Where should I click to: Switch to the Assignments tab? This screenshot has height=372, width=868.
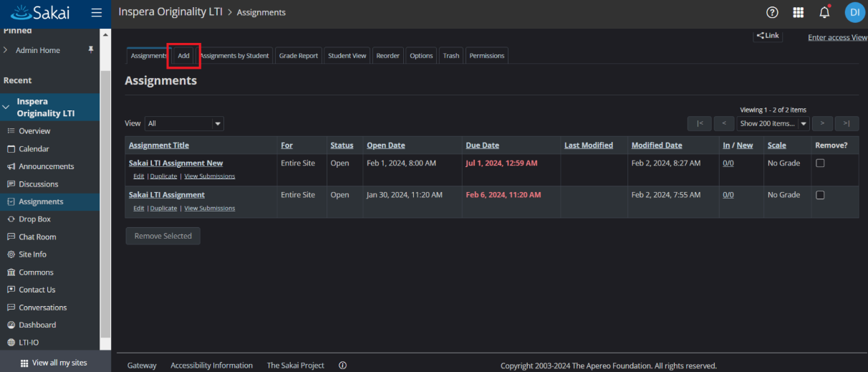click(149, 55)
